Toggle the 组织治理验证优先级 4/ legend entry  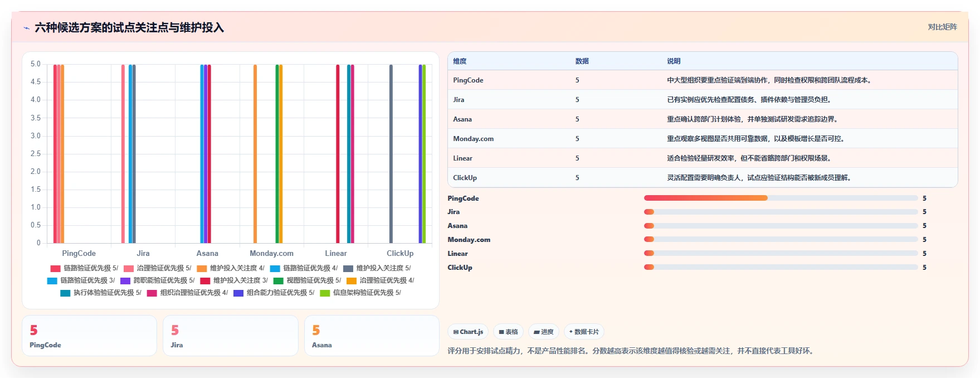(x=187, y=293)
